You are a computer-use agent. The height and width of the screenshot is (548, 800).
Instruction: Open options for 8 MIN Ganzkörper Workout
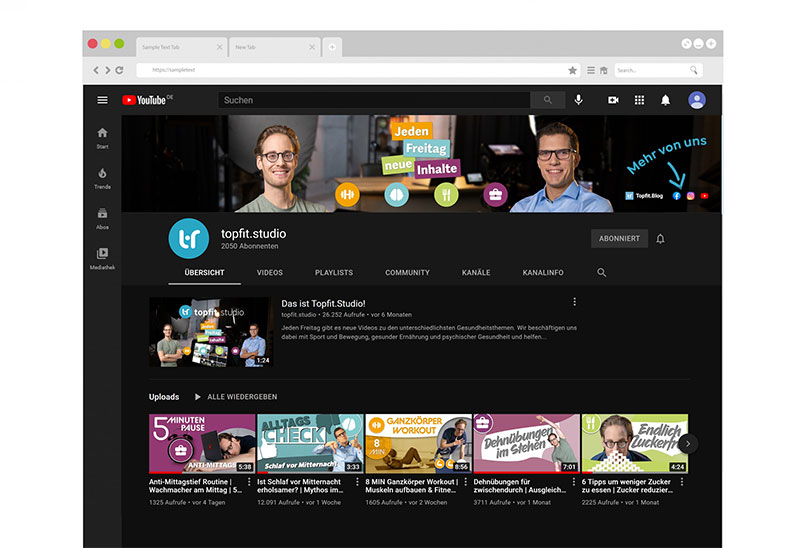tap(465, 482)
